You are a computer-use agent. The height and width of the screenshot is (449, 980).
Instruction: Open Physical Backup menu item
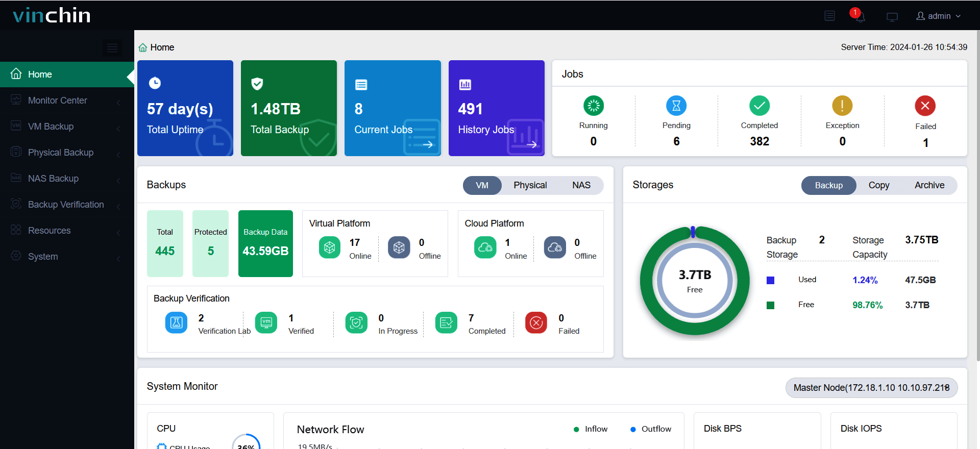(67, 153)
